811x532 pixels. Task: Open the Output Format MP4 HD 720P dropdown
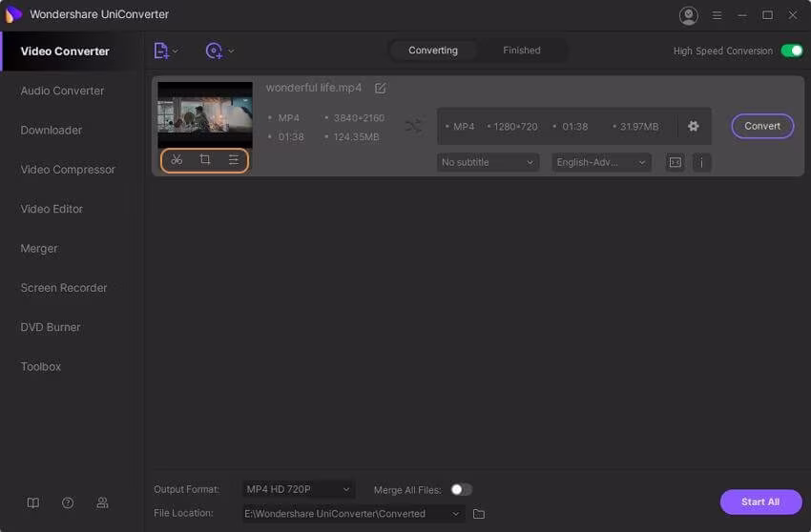click(299, 489)
